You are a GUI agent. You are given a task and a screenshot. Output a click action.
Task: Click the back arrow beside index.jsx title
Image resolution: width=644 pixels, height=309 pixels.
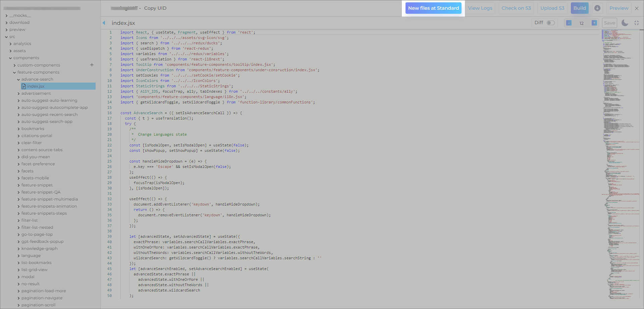(x=104, y=23)
